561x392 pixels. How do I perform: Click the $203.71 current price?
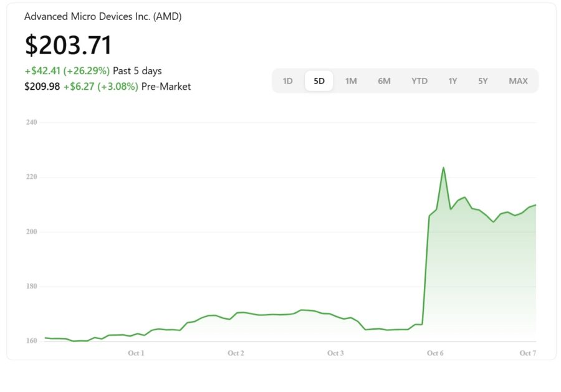[69, 45]
